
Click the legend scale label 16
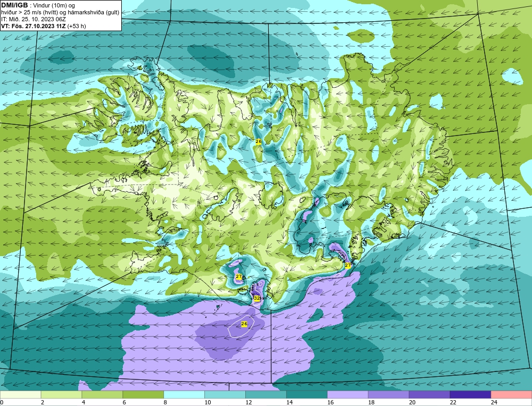coord(330,402)
